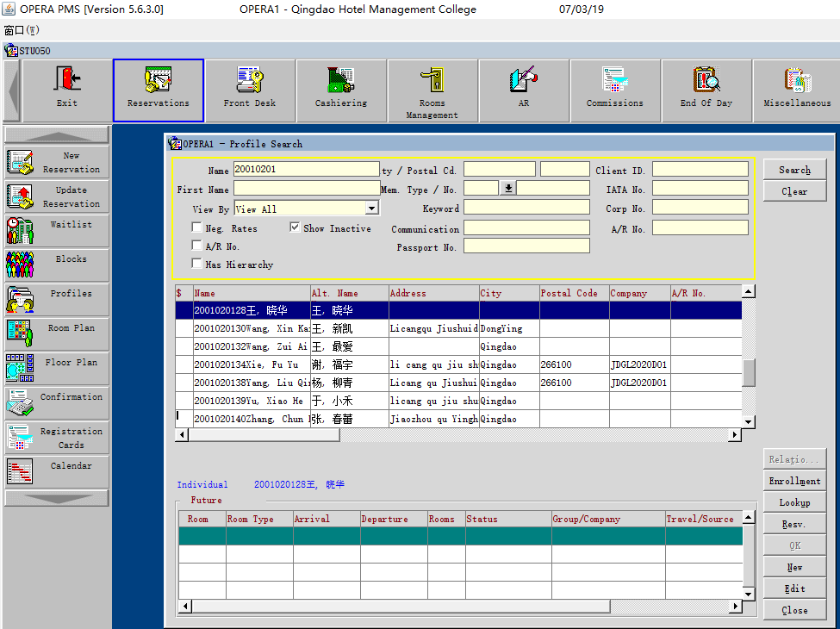Expand the View By dropdown

(371, 209)
